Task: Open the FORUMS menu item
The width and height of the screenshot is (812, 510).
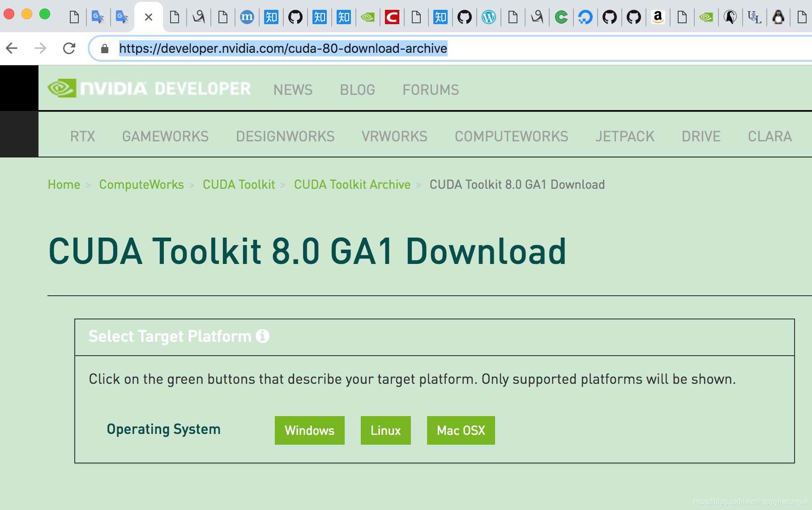Action: click(x=431, y=90)
